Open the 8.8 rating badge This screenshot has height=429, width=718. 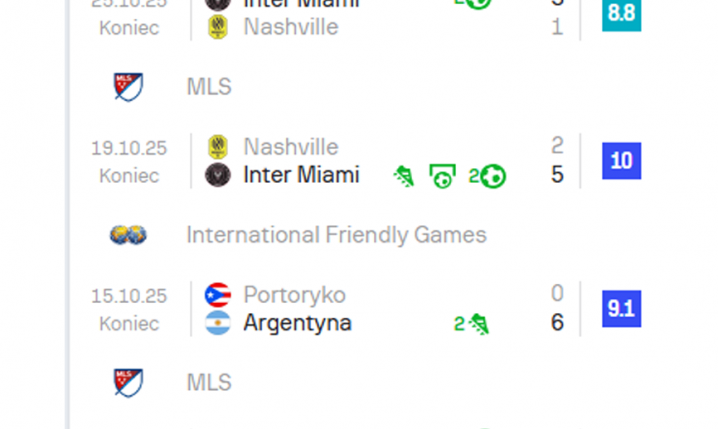pos(621,13)
